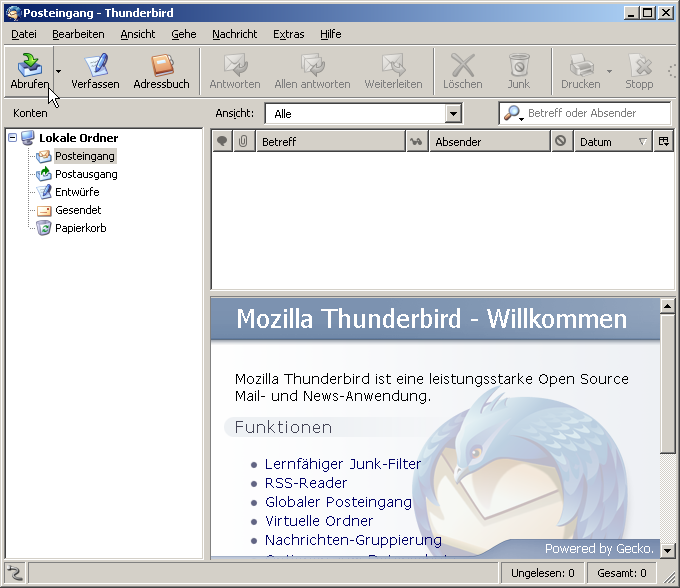
Task: Click the welcome pane scrollbar thumb
Action: [667, 384]
